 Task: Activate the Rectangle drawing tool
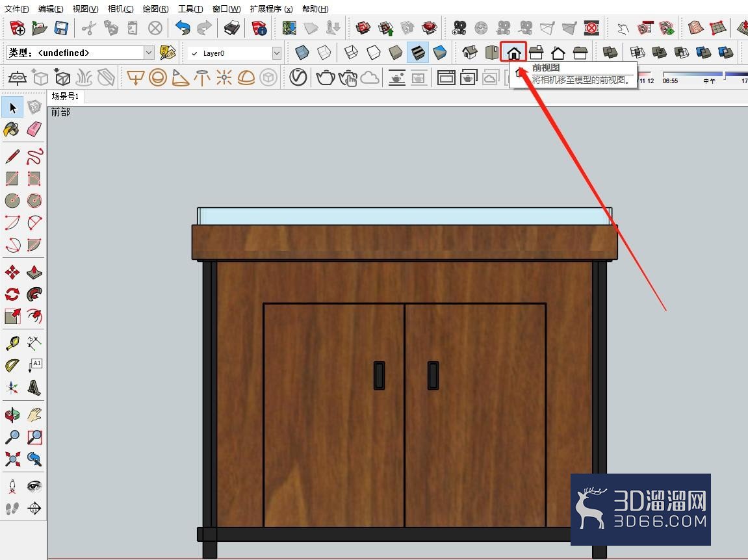coord(12,179)
